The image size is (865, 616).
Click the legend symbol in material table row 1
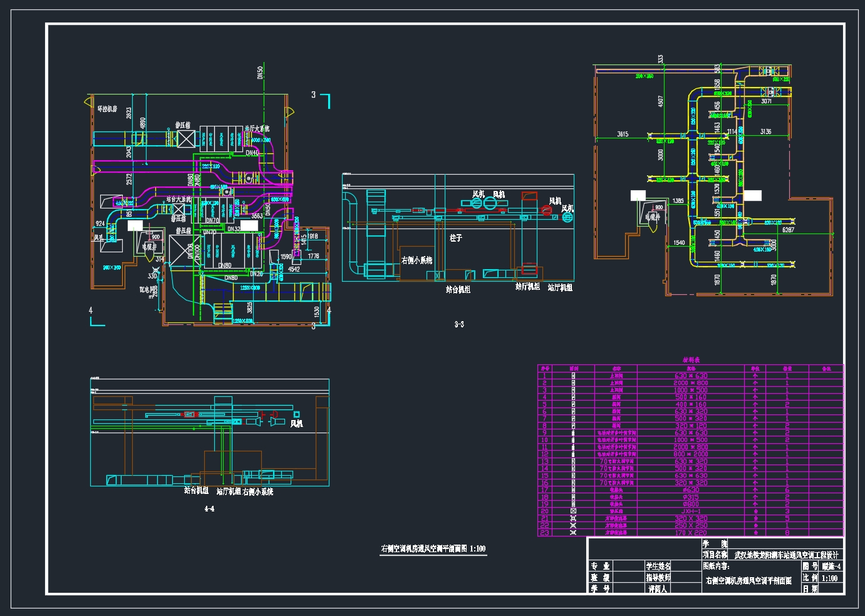tap(573, 376)
